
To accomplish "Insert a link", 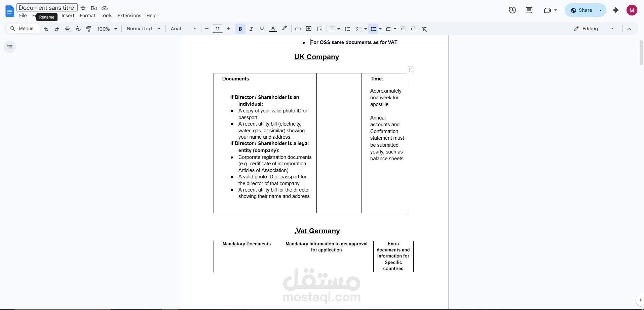I will tap(298, 29).
